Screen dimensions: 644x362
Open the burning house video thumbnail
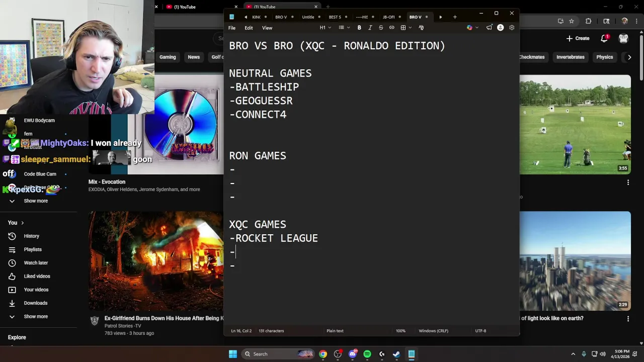point(156,261)
